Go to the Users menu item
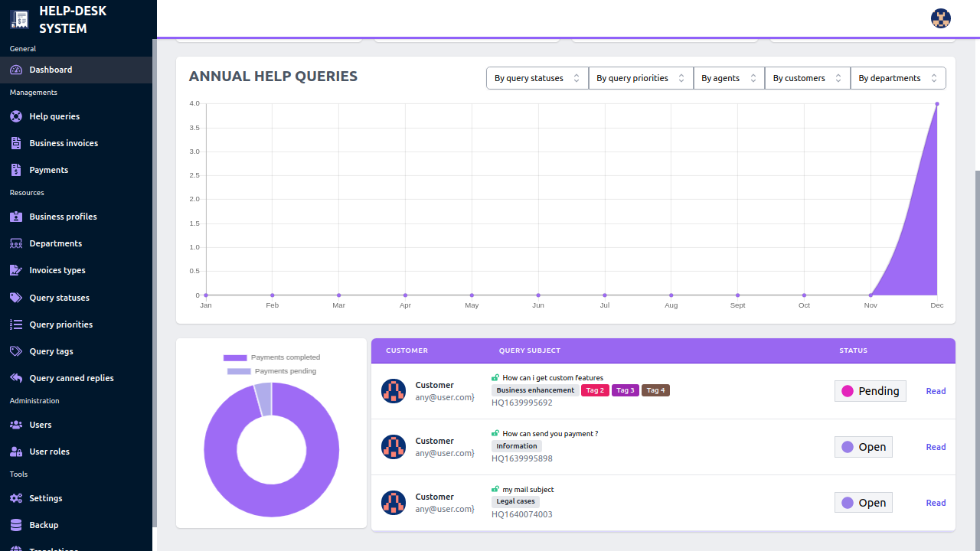This screenshot has width=980, height=551. pyautogui.click(x=41, y=425)
